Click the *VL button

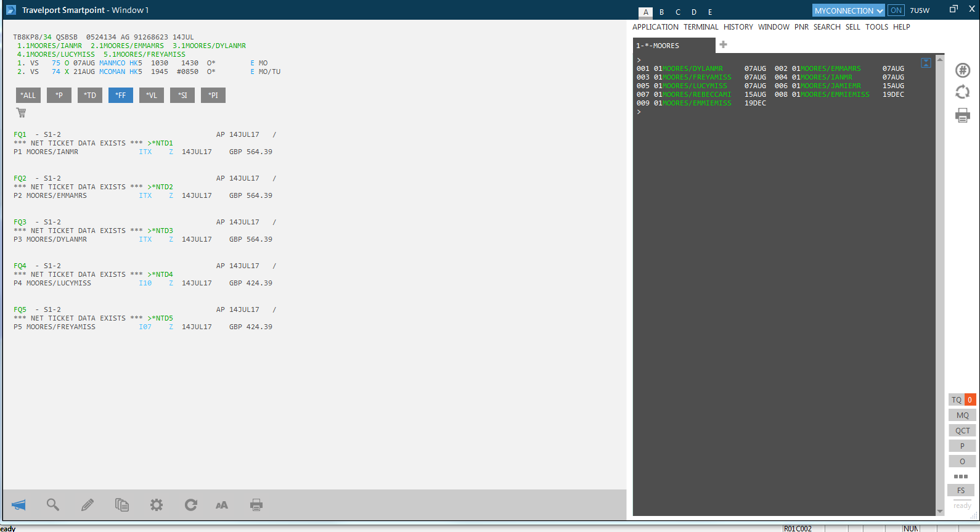point(152,96)
